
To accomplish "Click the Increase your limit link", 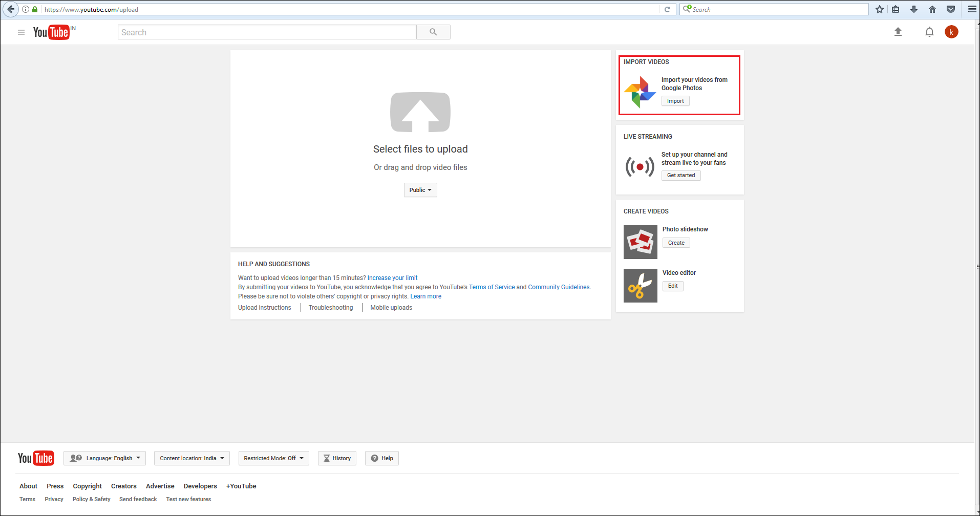I will pyautogui.click(x=392, y=277).
